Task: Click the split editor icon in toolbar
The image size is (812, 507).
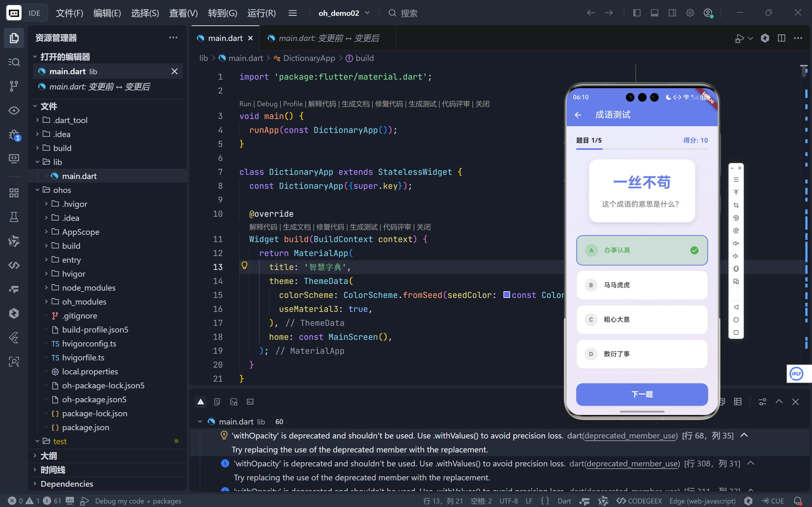Action: (x=781, y=38)
